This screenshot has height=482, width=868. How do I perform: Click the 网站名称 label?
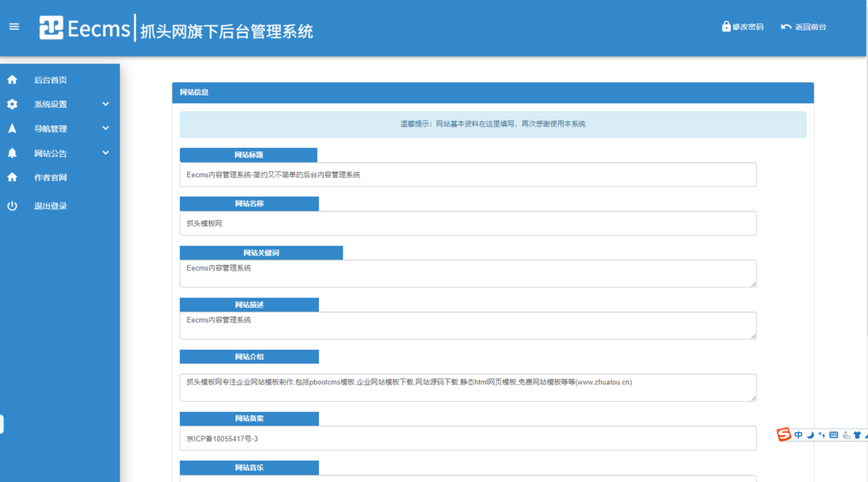pyautogui.click(x=249, y=204)
